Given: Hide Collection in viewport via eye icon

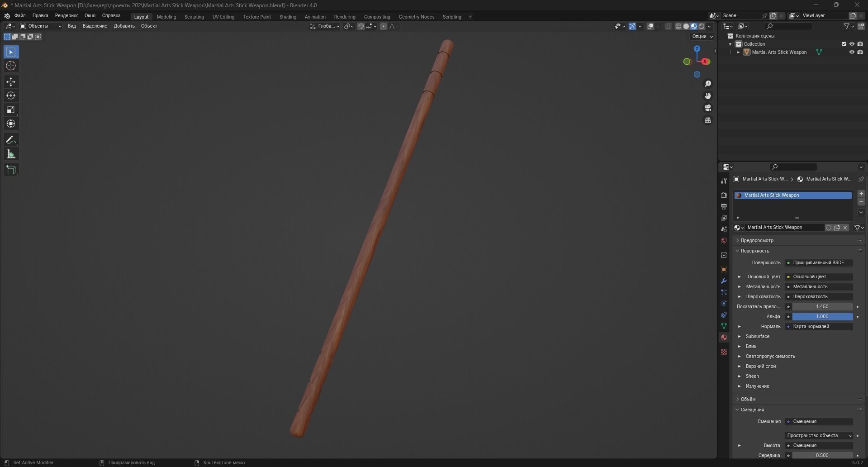Looking at the screenshot, I should click(852, 44).
